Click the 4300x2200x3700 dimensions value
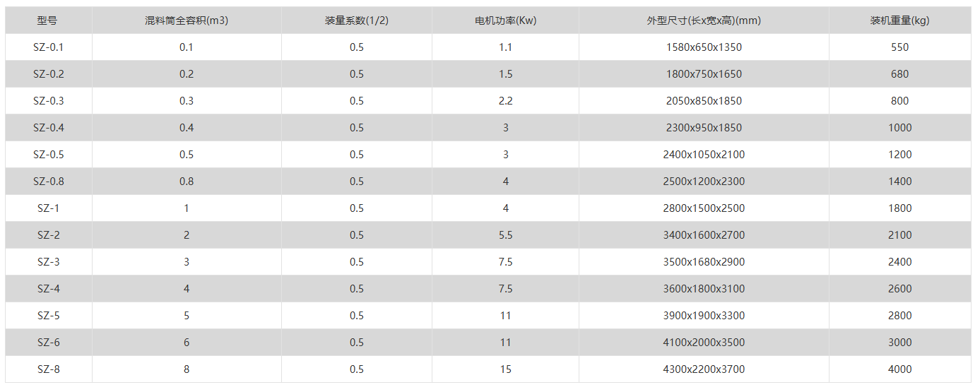980x392 pixels. pos(704,369)
